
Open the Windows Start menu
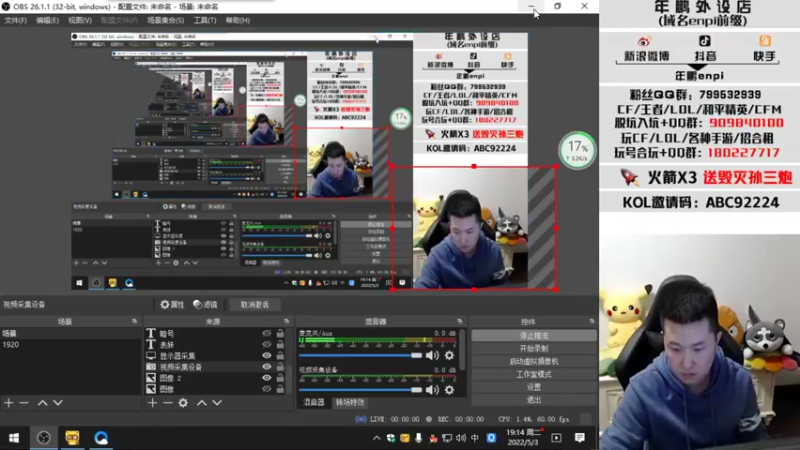coord(14,438)
